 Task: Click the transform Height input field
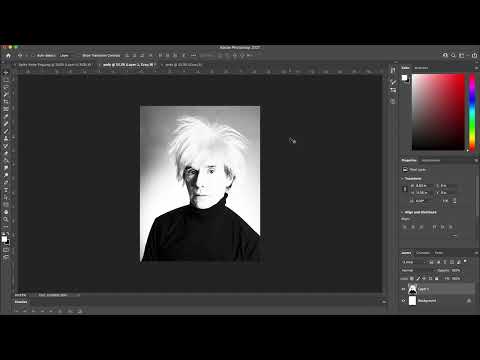[424, 193]
